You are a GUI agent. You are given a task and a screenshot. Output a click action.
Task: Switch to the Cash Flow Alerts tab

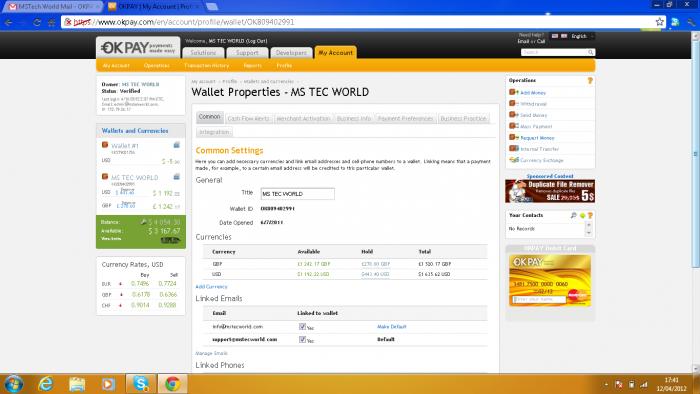pyautogui.click(x=248, y=119)
